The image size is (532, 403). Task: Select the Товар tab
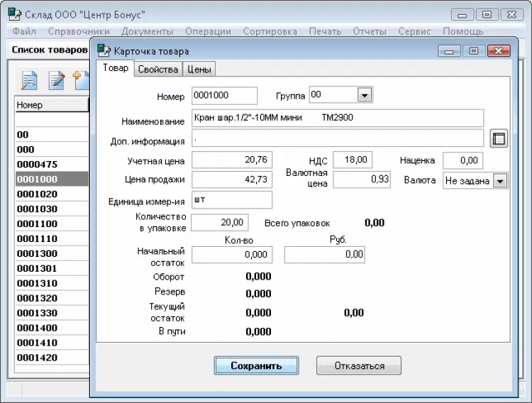pos(116,68)
